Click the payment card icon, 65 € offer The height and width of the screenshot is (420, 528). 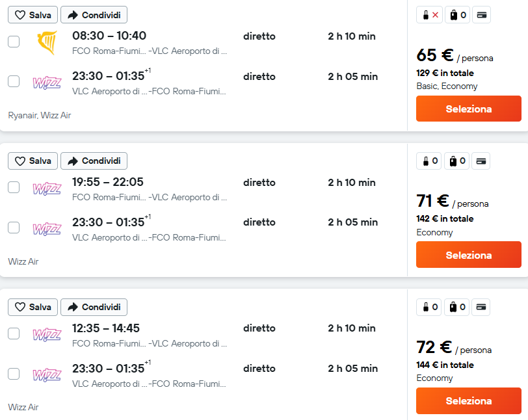click(482, 15)
